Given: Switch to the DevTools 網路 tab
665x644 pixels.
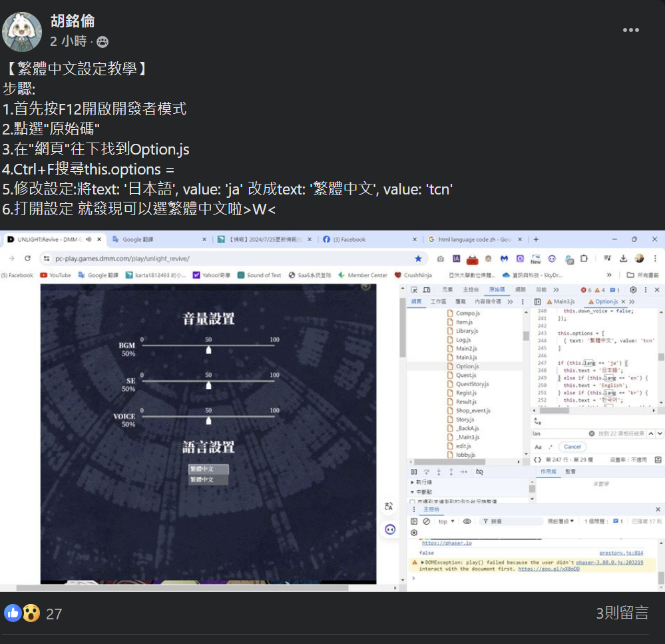Looking at the screenshot, I should coord(520,290).
